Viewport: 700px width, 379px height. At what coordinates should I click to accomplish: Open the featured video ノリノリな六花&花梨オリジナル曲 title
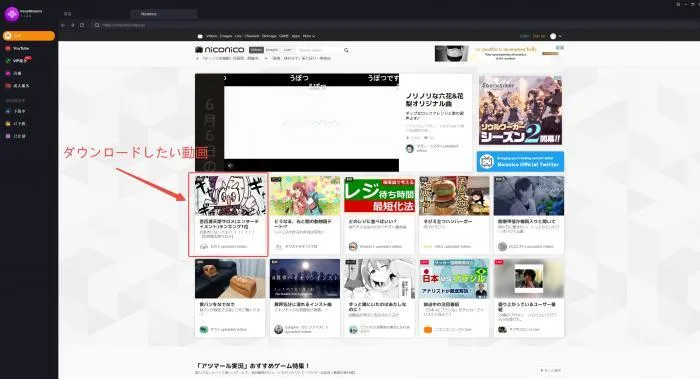[x=434, y=100]
